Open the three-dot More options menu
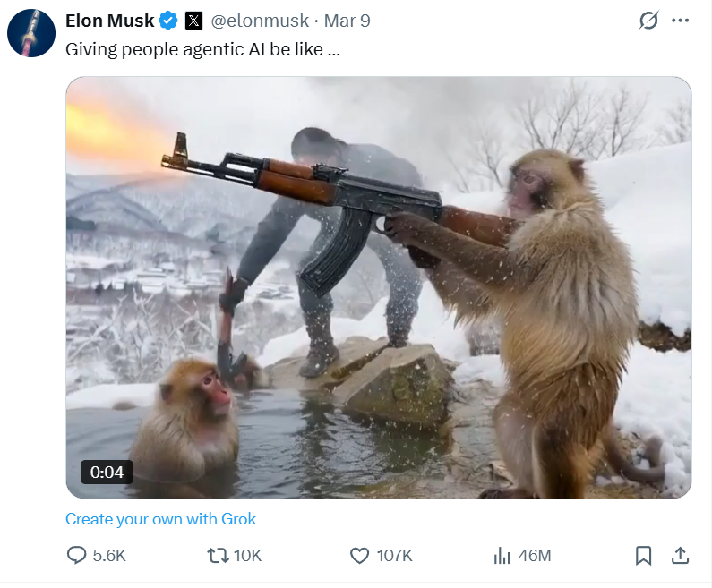Image resolution: width=712 pixels, height=588 pixels. point(681,21)
